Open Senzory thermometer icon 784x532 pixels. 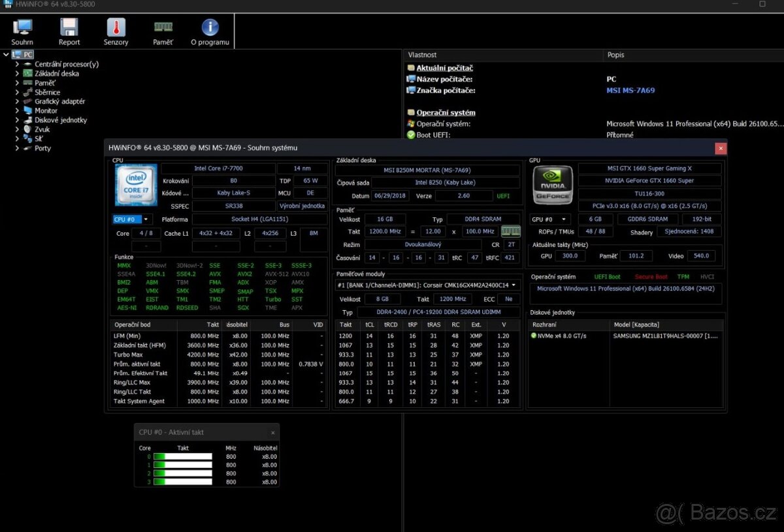(x=116, y=31)
